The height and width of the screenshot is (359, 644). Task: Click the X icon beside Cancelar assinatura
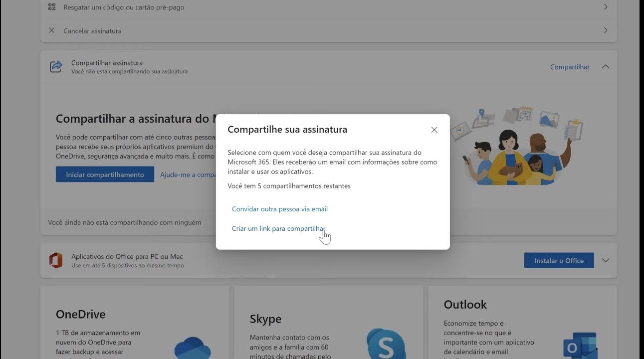point(52,30)
